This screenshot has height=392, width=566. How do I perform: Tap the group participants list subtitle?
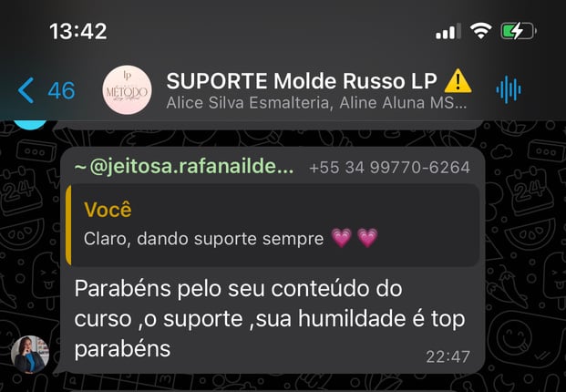pos(316,103)
